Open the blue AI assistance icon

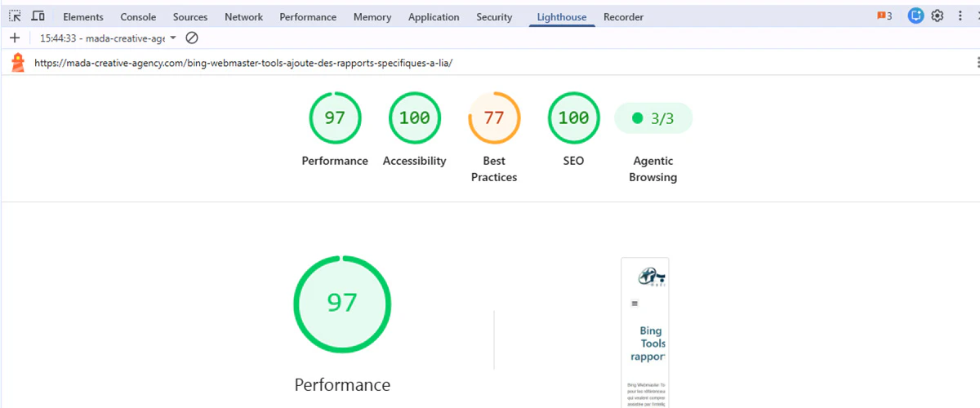915,16
